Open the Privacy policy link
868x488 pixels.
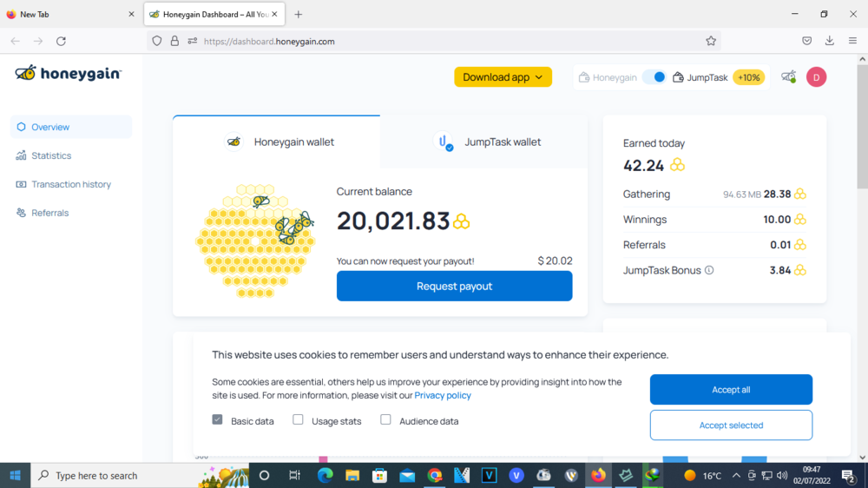(443, 395)
